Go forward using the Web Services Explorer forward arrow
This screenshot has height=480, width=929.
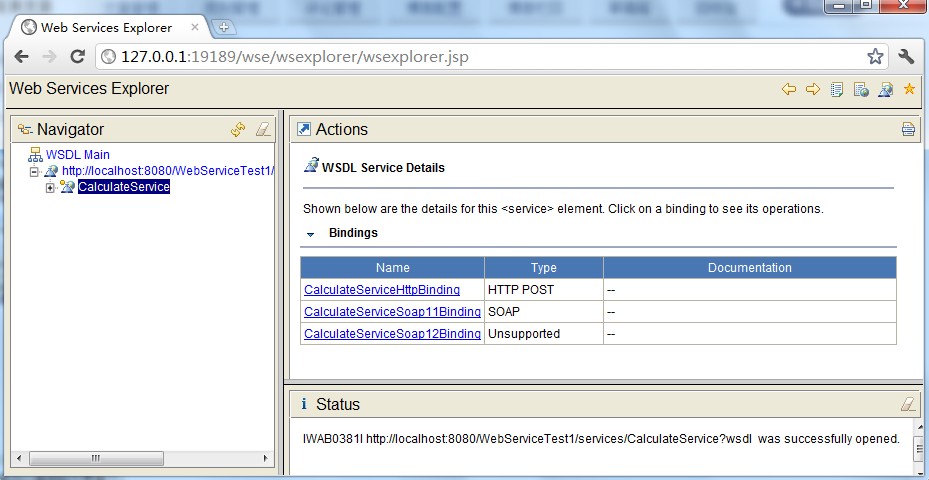pyautogui.click(x=813, y=89)
